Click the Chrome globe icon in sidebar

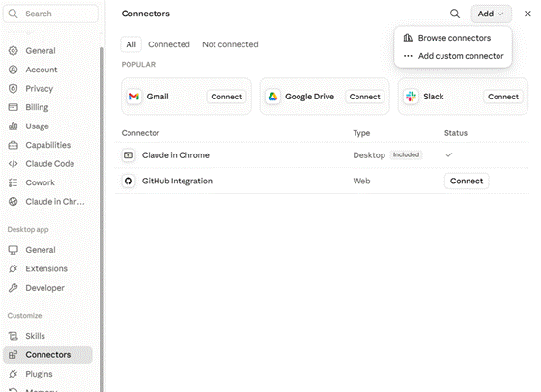[x=14, y=202]
